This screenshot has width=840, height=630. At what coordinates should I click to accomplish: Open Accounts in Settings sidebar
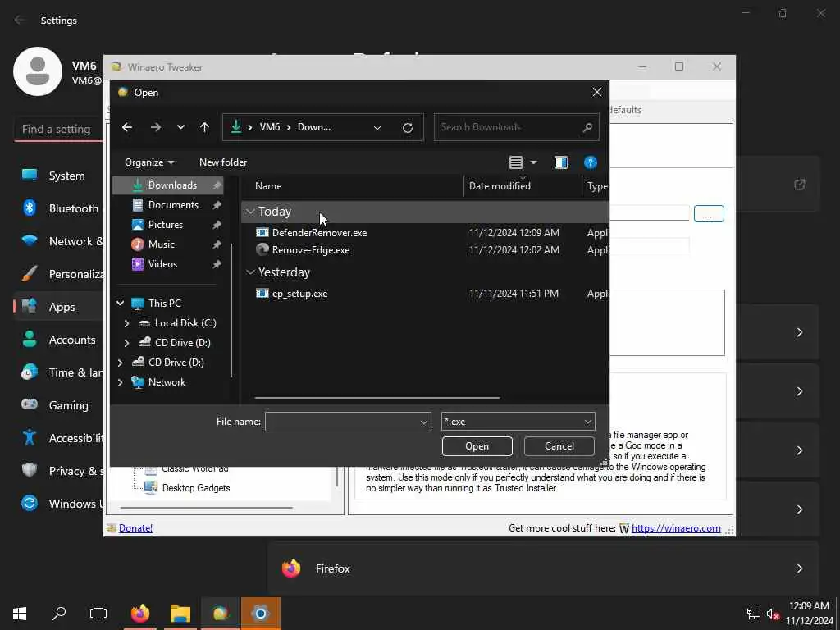pos(72,340)
